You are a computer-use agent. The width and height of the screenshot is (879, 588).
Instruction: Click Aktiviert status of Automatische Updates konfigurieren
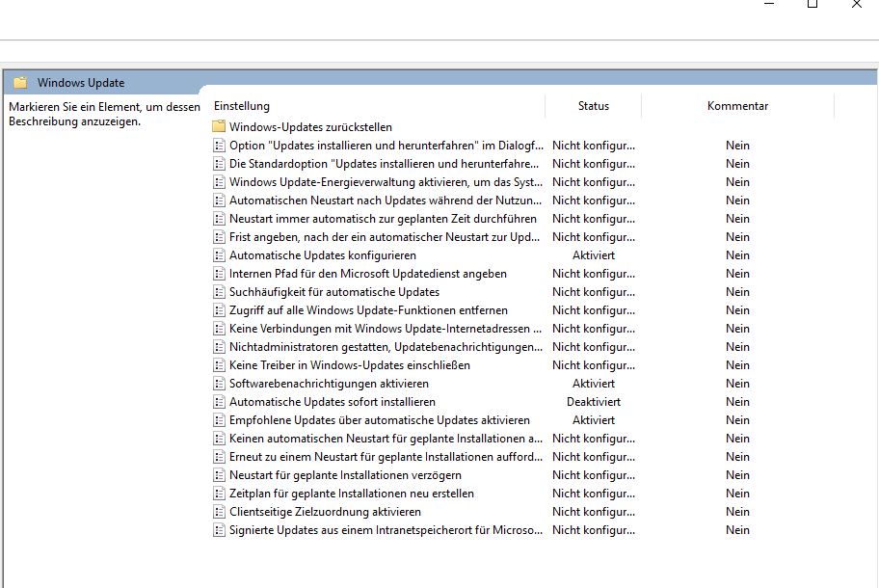click(593, 255)
